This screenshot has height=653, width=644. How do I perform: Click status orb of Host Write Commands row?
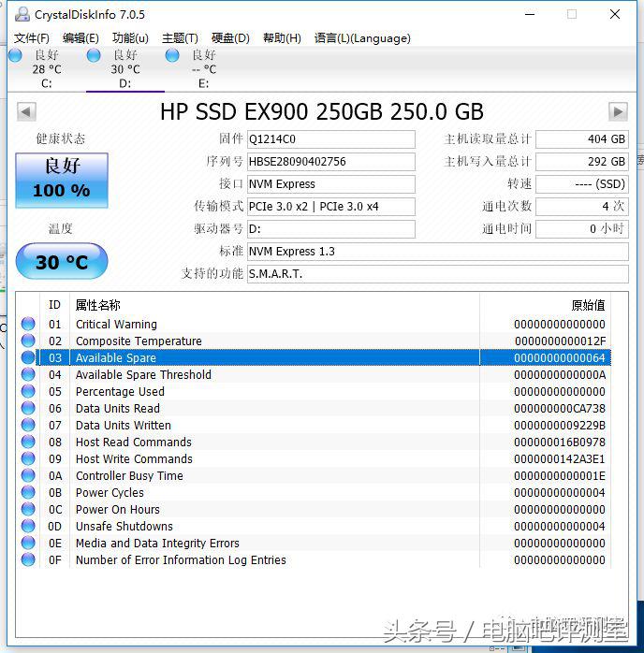tap(28, 458)
